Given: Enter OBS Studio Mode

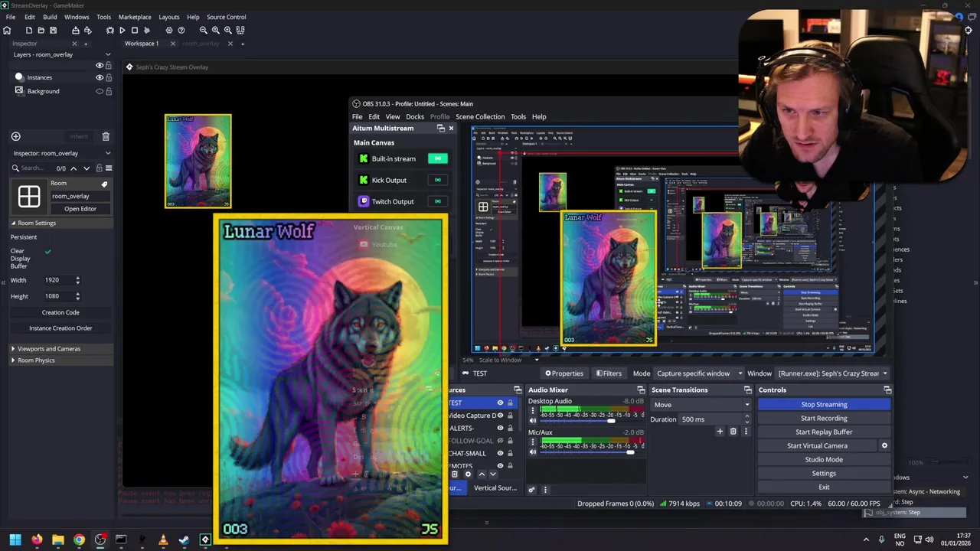Looking at the screenshot, I should click(824, 459).
